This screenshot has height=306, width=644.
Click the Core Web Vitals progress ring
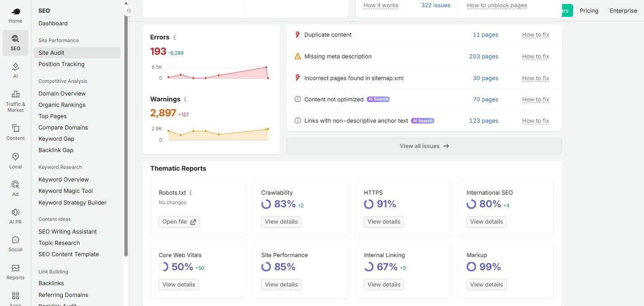pos(164,267)
